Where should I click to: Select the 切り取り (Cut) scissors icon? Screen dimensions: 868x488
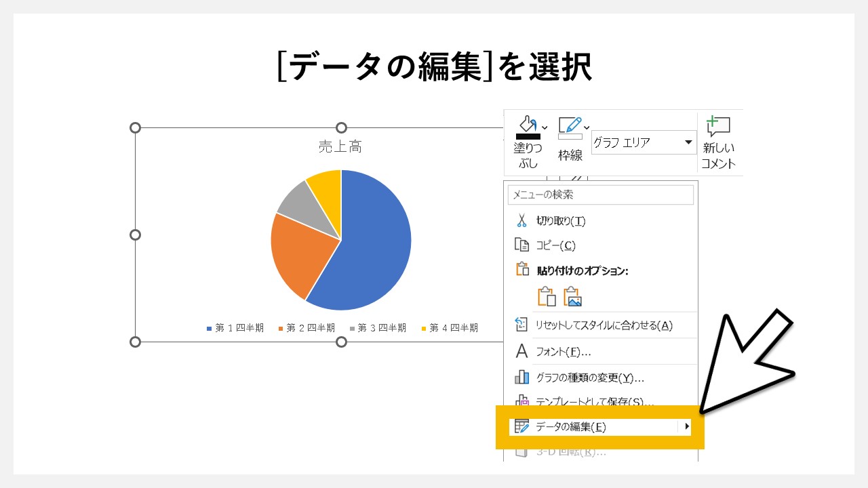point(521,220)
